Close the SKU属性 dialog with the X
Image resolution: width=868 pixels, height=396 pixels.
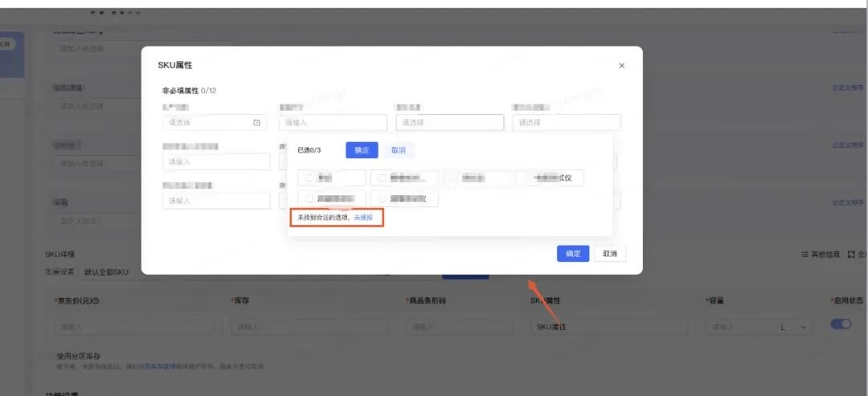pos(621,66)
